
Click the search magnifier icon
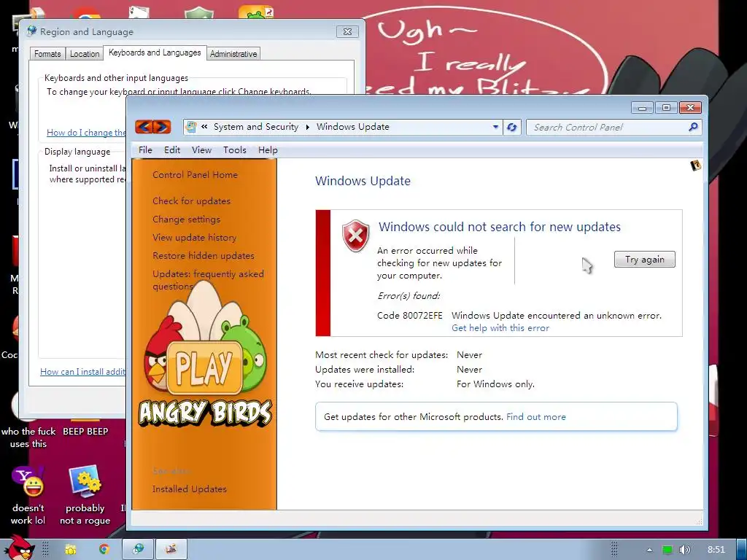click(693, 127)
